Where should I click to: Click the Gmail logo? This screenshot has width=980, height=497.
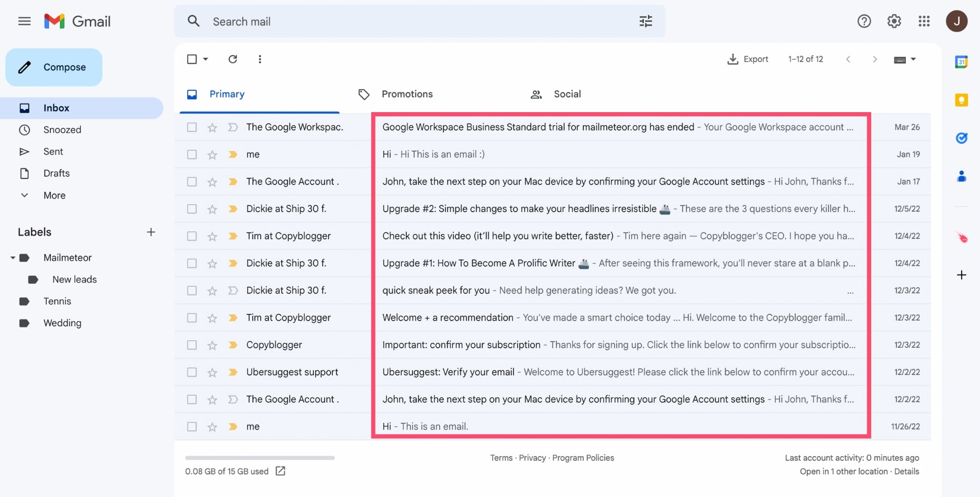tap(77, 21)
